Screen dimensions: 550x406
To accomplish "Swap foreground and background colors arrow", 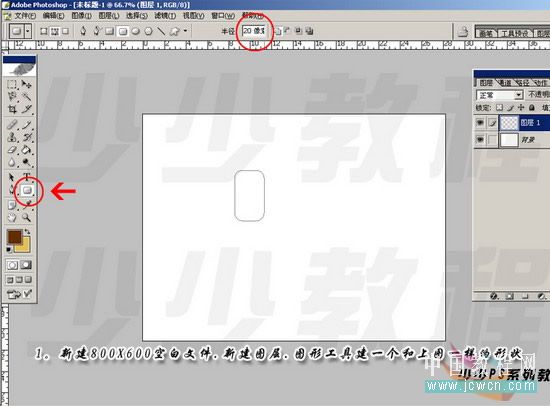I will tap(27, 232).
